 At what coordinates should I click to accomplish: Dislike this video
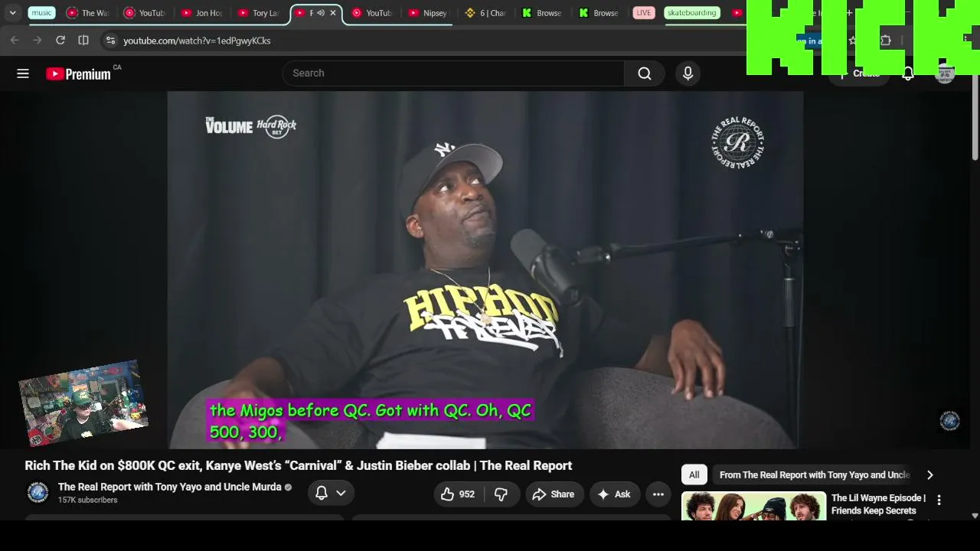click(501, 494)
